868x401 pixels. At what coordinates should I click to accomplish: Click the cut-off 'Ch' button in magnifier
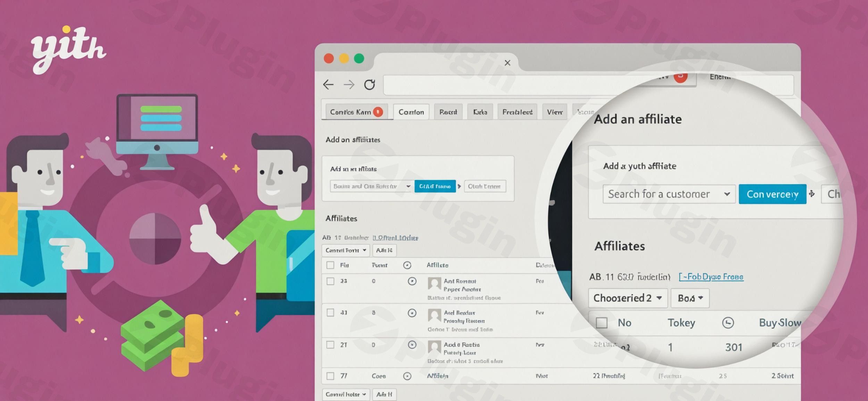coord(833,194)
